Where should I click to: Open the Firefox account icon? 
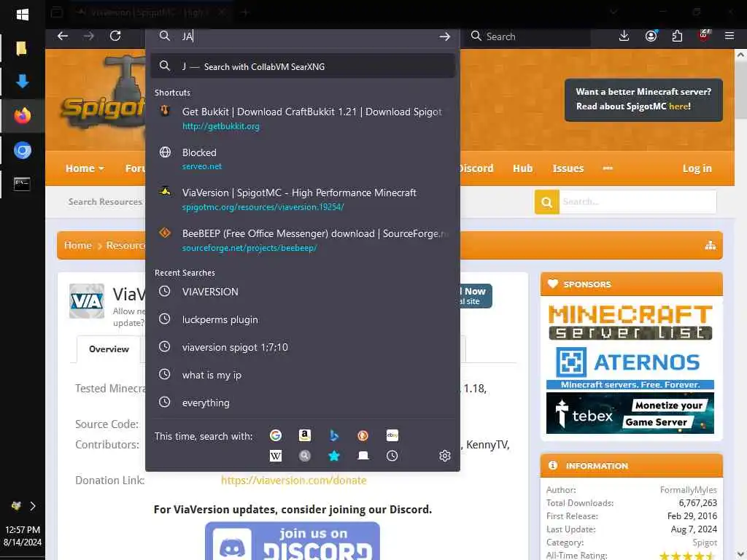[x=651, y=36]
